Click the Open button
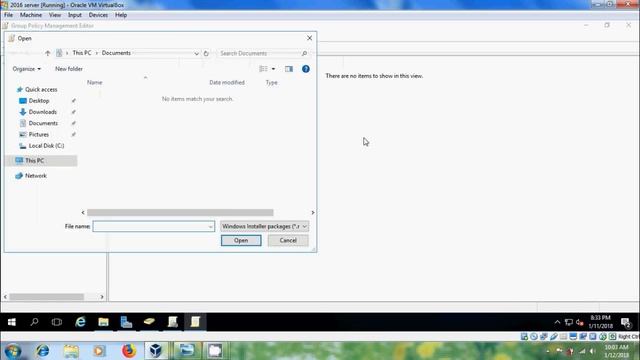This screenshot has height=360, width=640. (241, 240)
